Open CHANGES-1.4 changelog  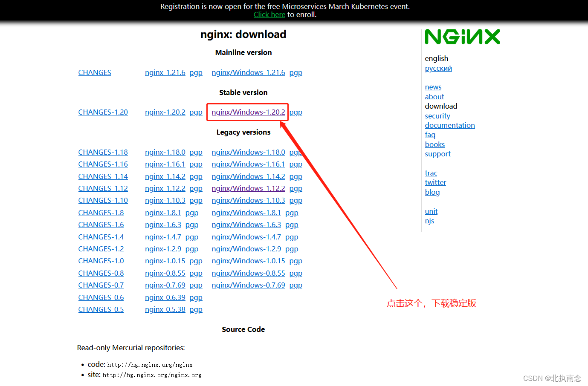pyautogui.click(x=101, y=237)
